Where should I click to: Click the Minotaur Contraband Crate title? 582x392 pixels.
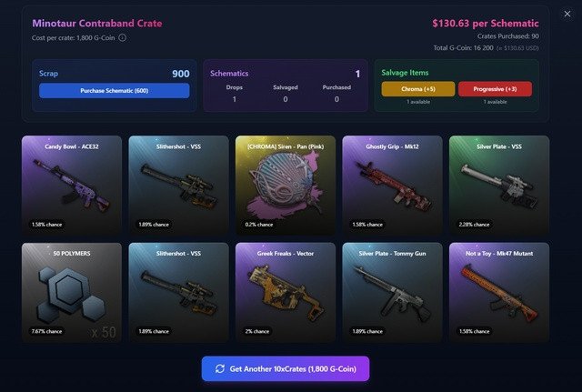point(97,24)
